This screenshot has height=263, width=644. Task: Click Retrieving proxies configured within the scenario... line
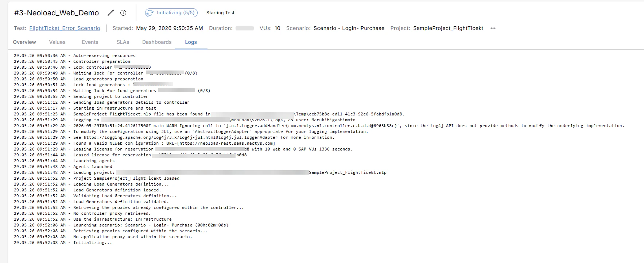111,231
